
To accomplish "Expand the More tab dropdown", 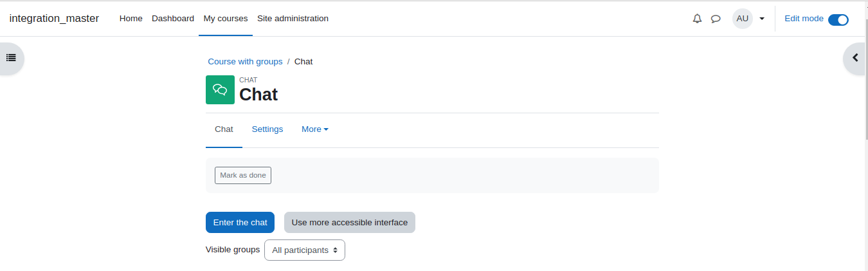I will coord(315,129).
